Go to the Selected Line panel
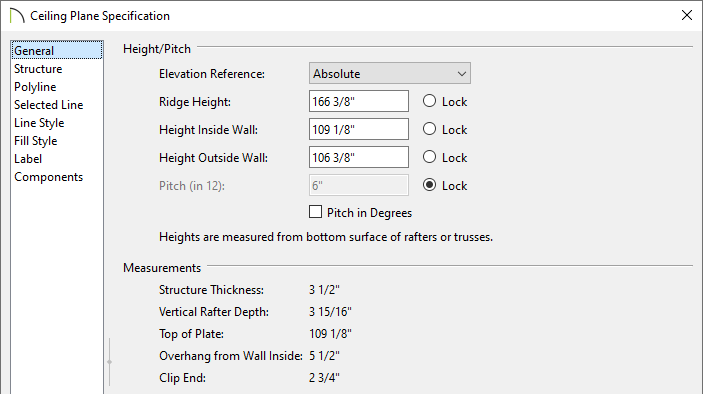This screenshot has width=703, height=394. click(x=48, y=104)
